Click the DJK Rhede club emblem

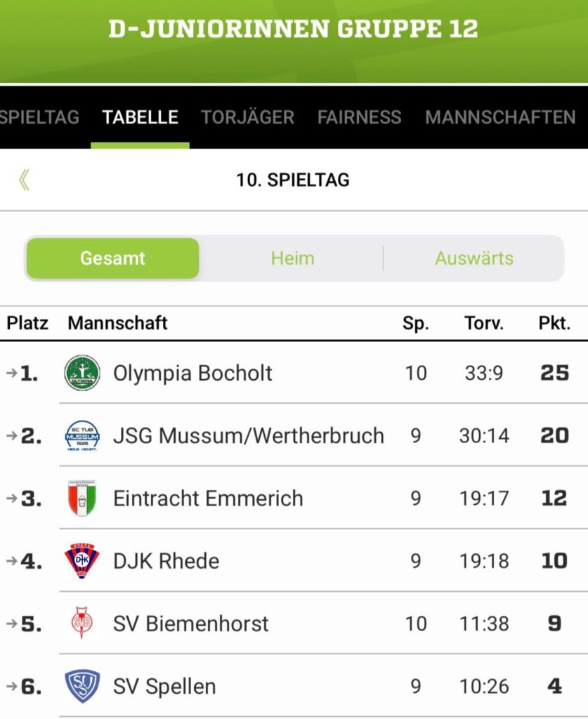82,560
